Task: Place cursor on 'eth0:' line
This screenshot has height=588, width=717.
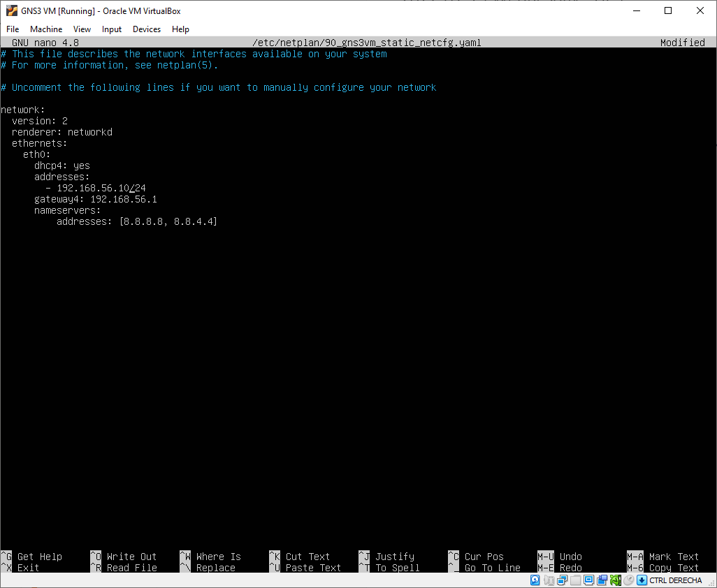Action: point(37,154)
